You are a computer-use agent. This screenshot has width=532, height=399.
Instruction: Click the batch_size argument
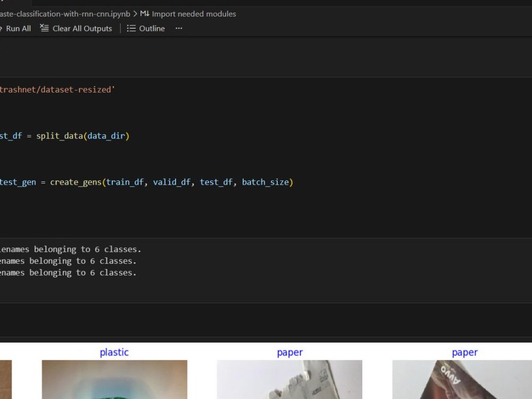pyautogui.click(x=265, y=182)
